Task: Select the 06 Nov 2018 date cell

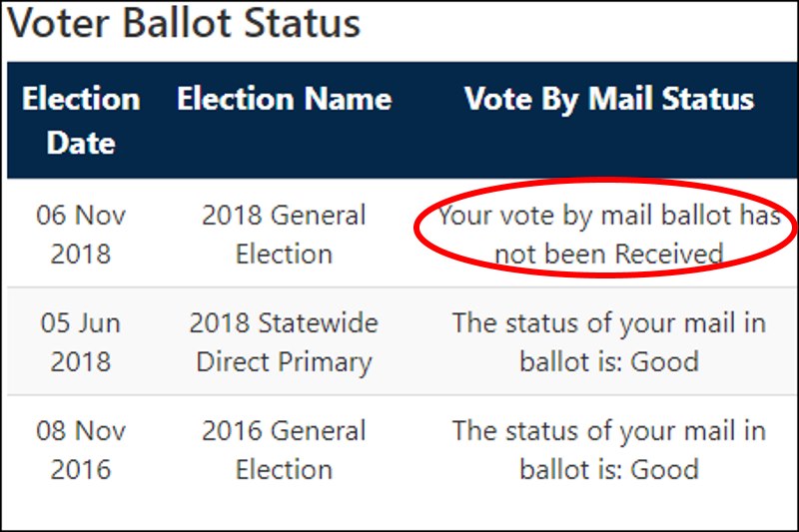Action: point(81,234)
